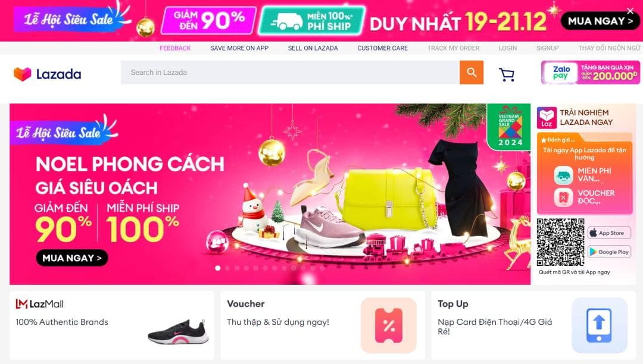Click the LOGIN link
This screenshot has height=364, width=643.
tap(508, 48)
